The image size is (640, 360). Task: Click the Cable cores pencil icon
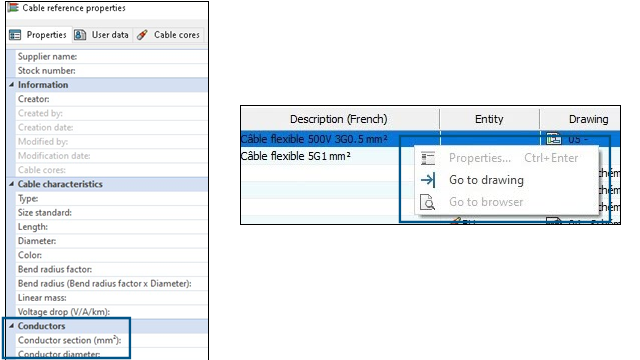pyautogui.click(x=142, y=35)
